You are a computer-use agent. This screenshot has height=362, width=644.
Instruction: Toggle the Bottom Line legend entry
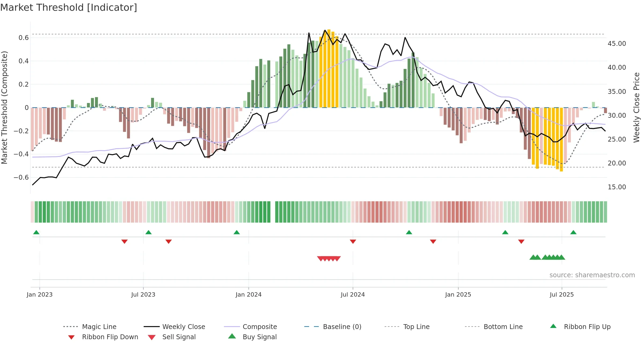494,327
